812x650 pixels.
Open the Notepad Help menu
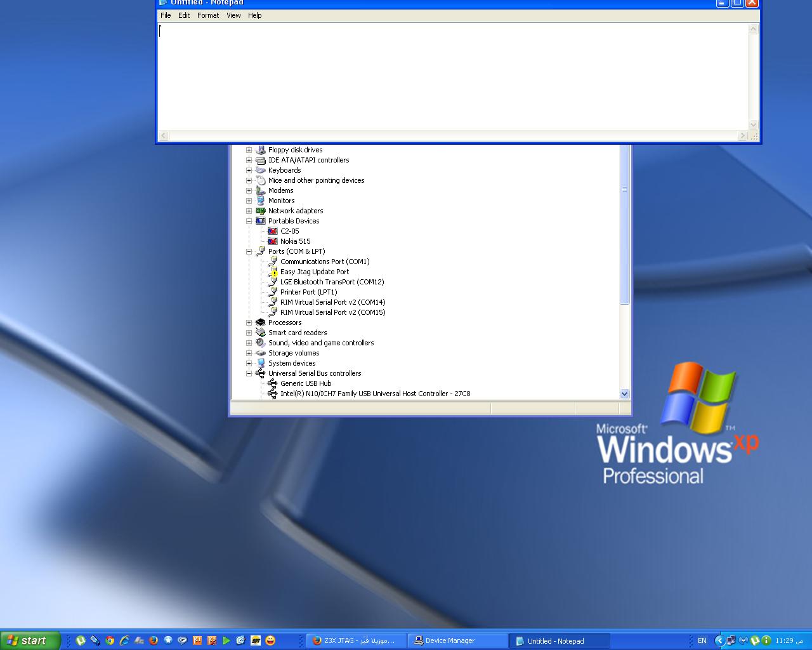(x=254, y=15)
